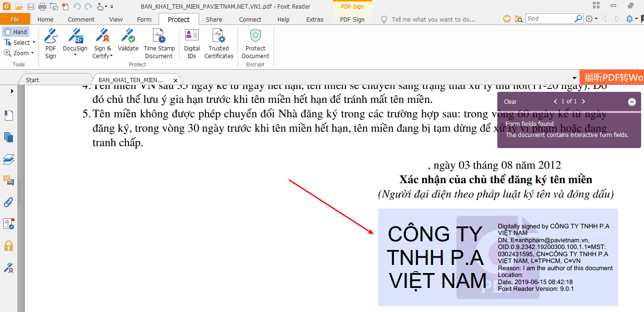
Task: Open a file using the folder icon
Action: [x=19, y=7]
